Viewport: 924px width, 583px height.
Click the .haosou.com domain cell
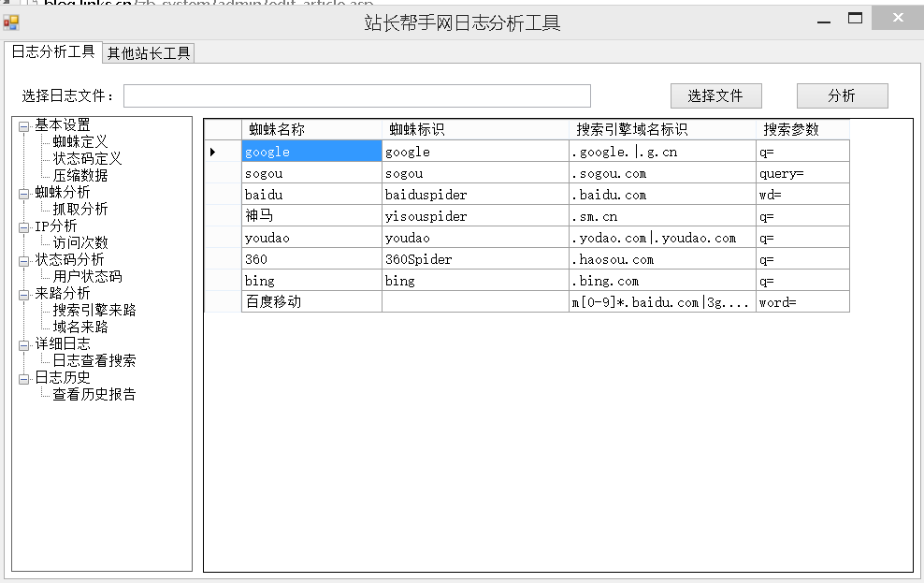coord(662,259)
